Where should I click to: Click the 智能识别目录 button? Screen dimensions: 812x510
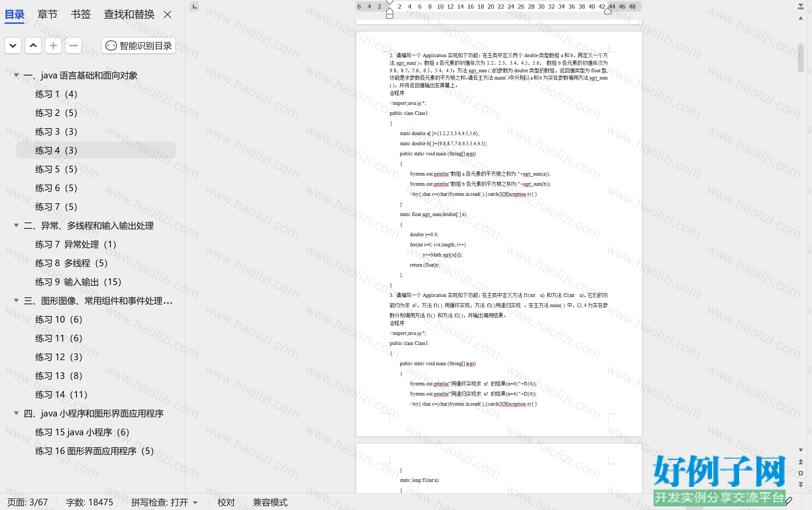point(139,46)
